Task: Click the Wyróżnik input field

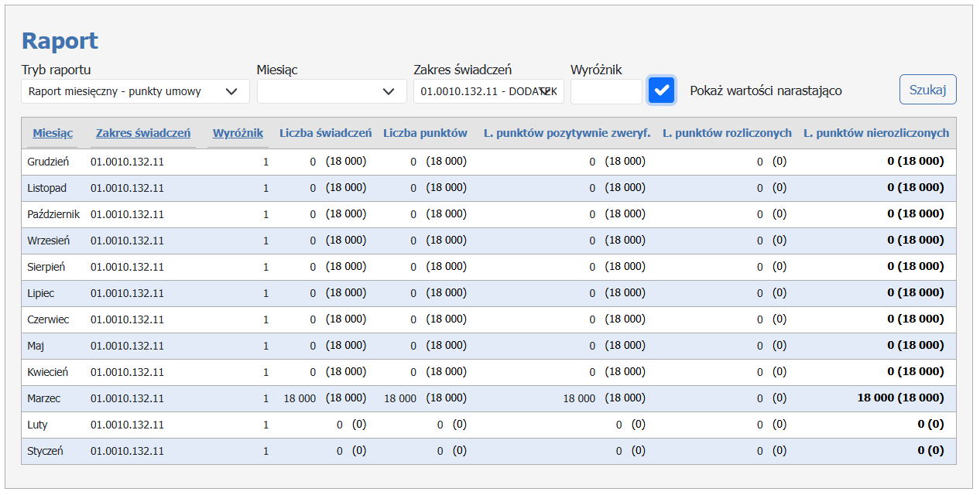Action: 605,91
